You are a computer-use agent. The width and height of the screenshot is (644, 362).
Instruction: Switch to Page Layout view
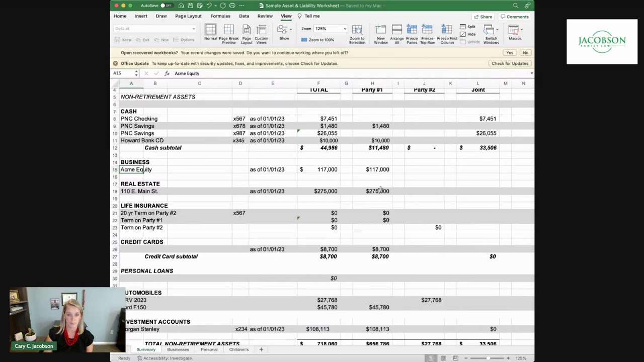click(247, 34)
